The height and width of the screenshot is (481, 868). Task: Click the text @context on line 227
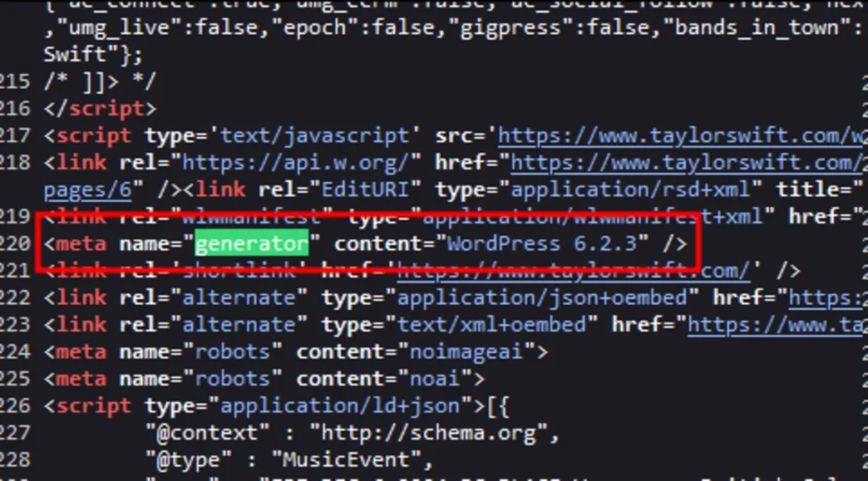[208, 433]
